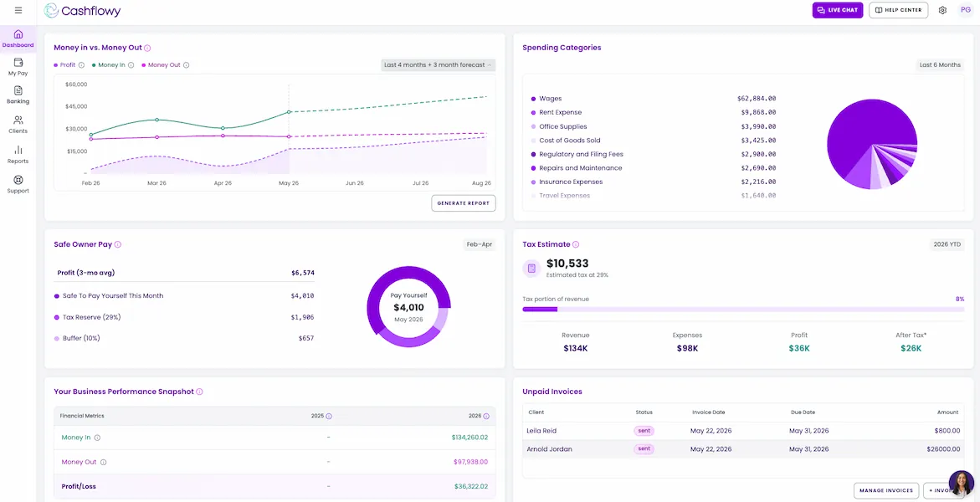
Task: Click Manage Invoices button
Action: (886, 491)
